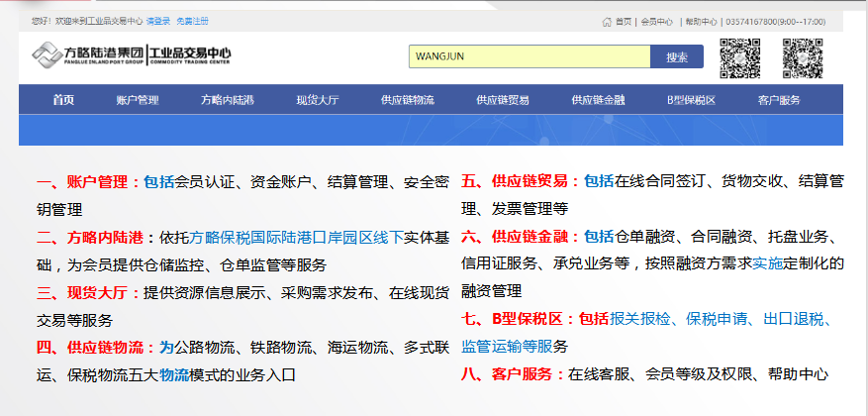Open the 账户管理 navigation menu
The width and height of the screenshot is (868, 416).
[137, 100]
